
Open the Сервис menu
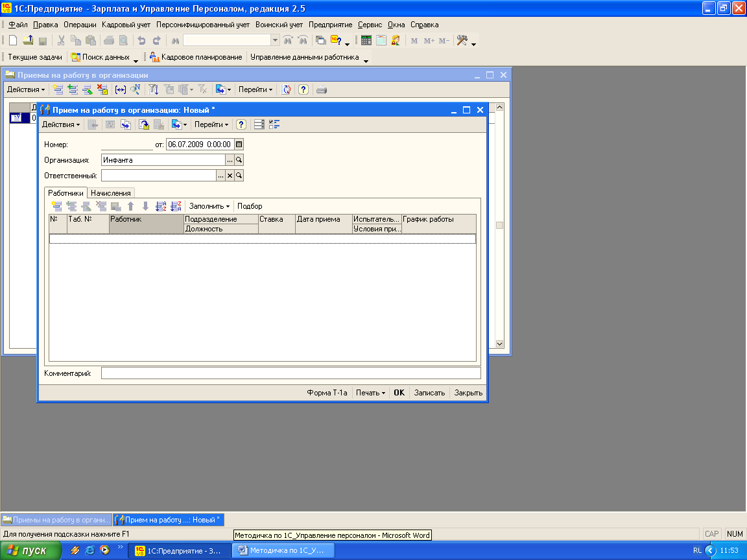click(370, 25)
